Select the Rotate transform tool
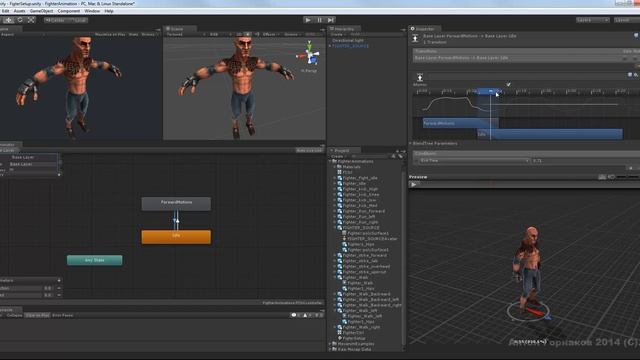The height and width of the screenshot is (360, 640). click(x=20, y=20)
